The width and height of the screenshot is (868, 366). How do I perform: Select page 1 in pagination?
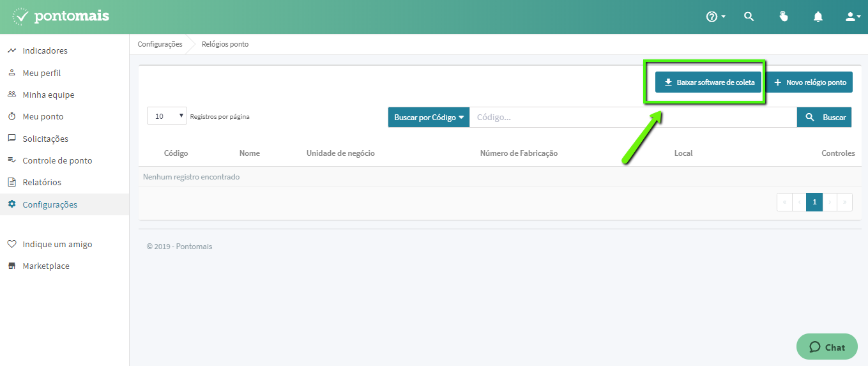(814, 202)
